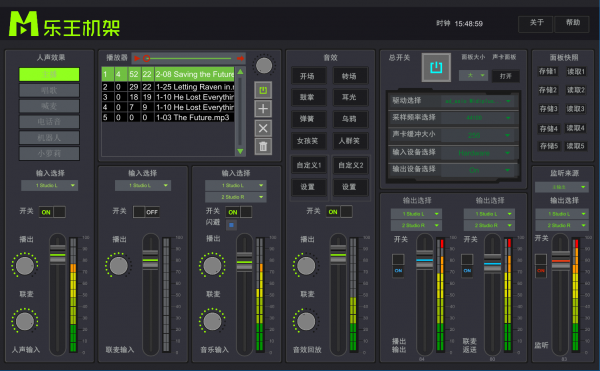Turn the 联麦 knob on 音效回放 channel
600x371 pixels.
306,321
